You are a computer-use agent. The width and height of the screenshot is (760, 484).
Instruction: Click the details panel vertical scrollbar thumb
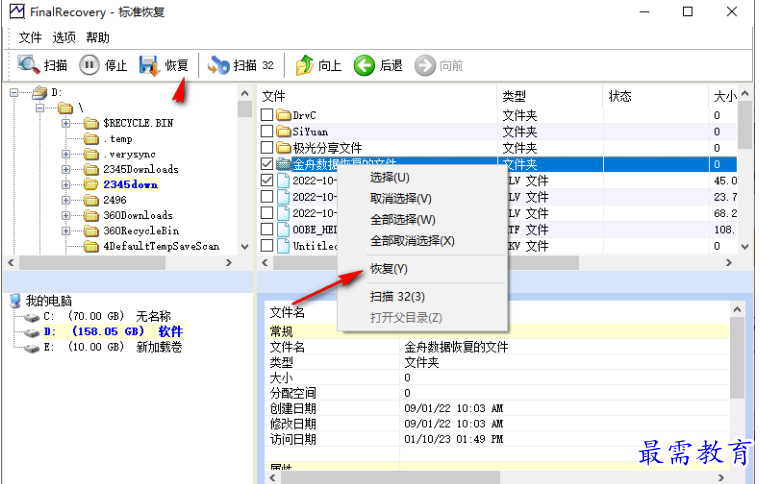(737, 358)
